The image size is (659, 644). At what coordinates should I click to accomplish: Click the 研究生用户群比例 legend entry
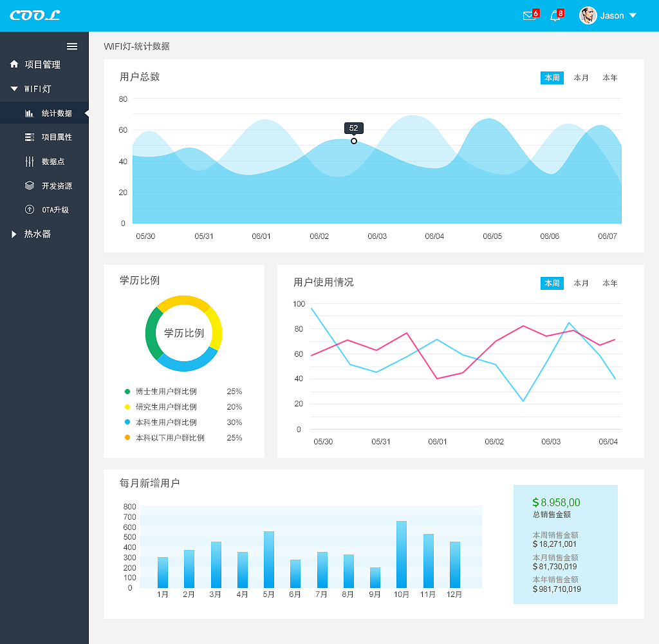[x=166, y=407]
